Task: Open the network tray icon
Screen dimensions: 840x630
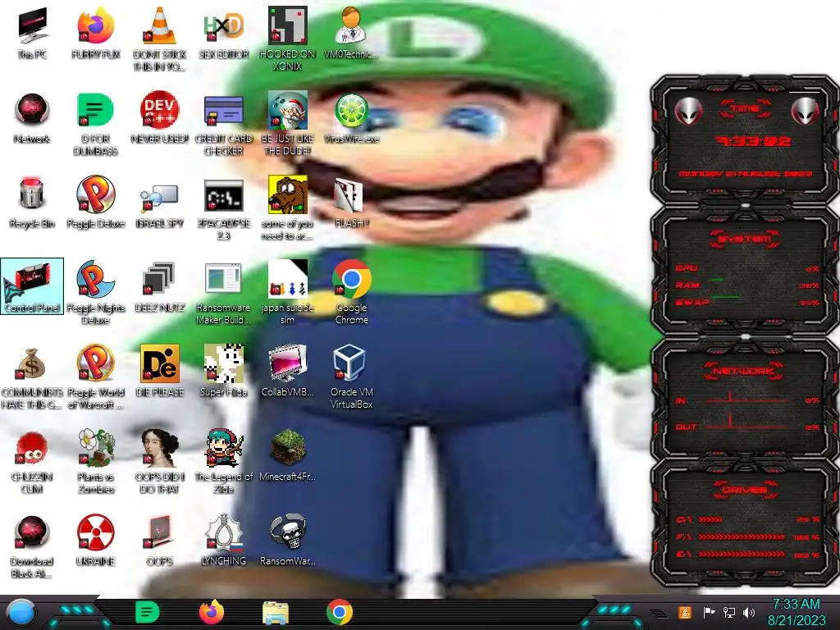Action: (x=728, y=612)
